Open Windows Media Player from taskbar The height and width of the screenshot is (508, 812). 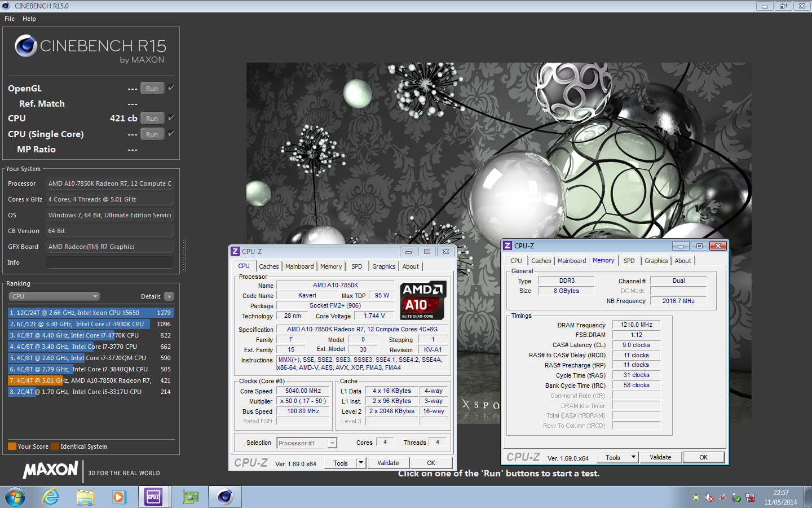tap(118, 497)
